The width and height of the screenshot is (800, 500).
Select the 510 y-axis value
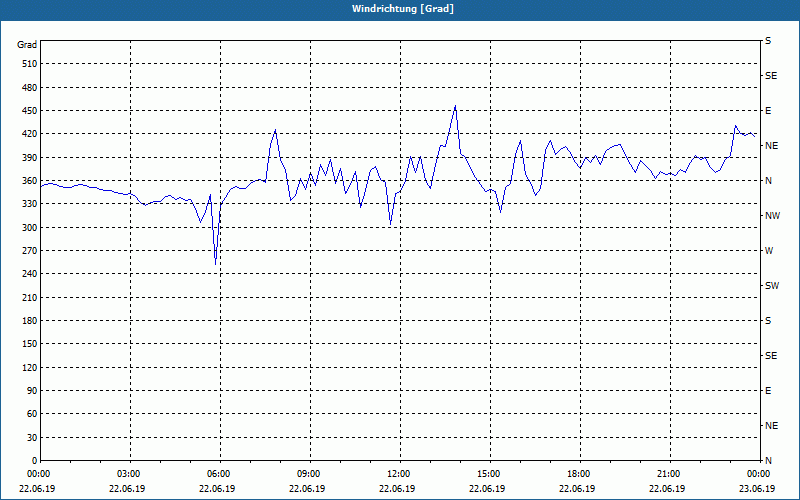pyautogui.click(x=29, y=64)
